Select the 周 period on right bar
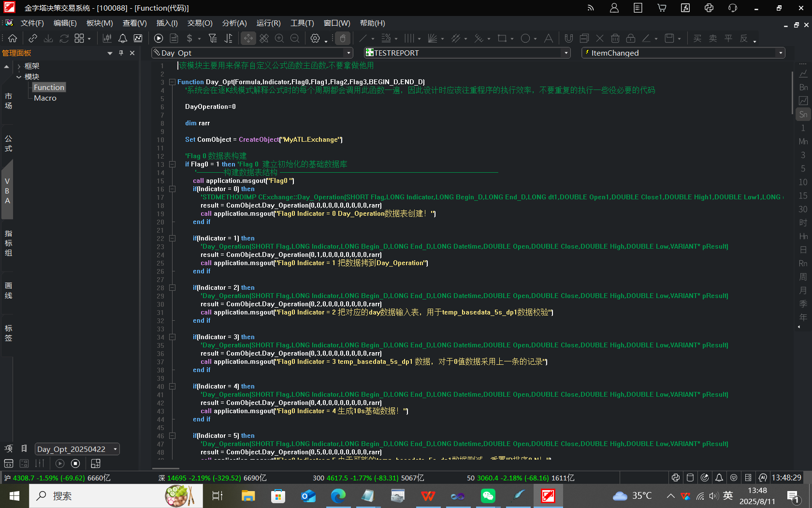 click(803, 277)
